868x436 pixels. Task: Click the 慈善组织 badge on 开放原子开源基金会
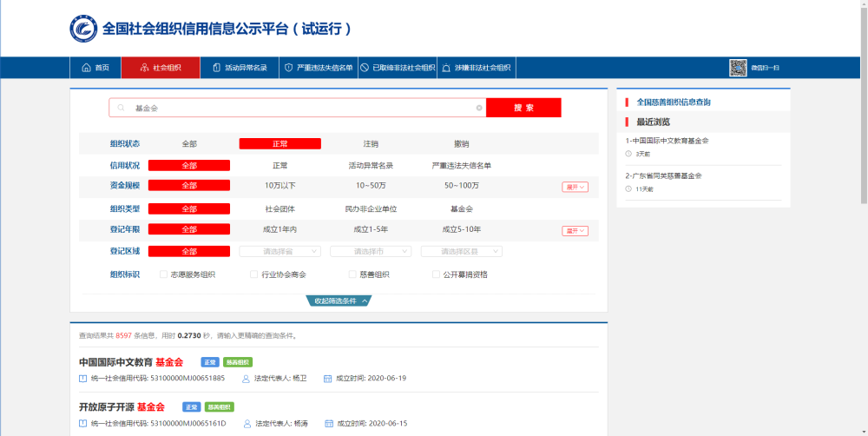click(220, 407)
